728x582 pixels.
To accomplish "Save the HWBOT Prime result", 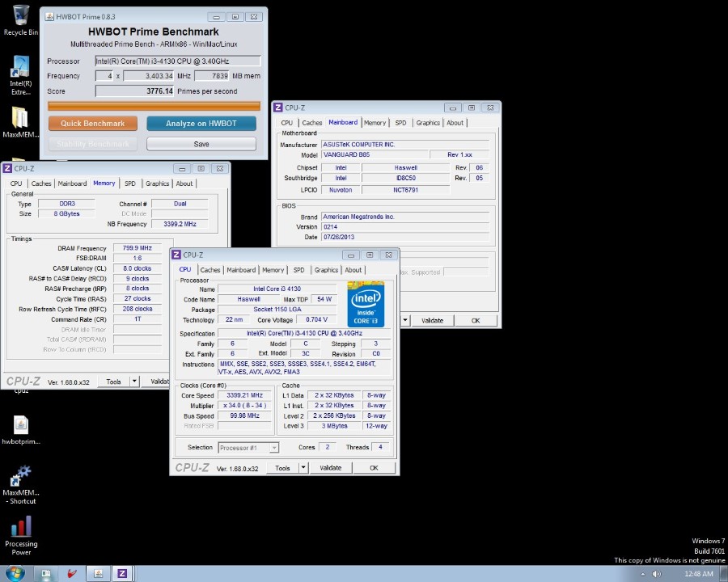I will [201, 144].
